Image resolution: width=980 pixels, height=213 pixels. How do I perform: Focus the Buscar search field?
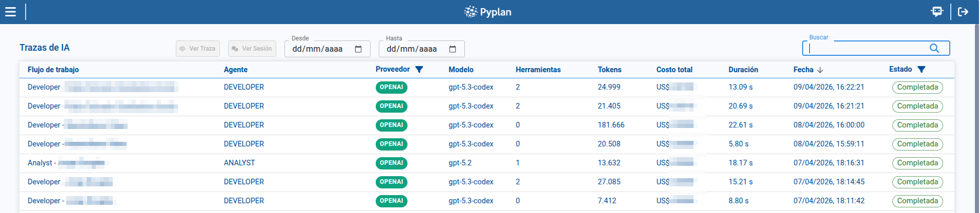(x=866, y=49)
